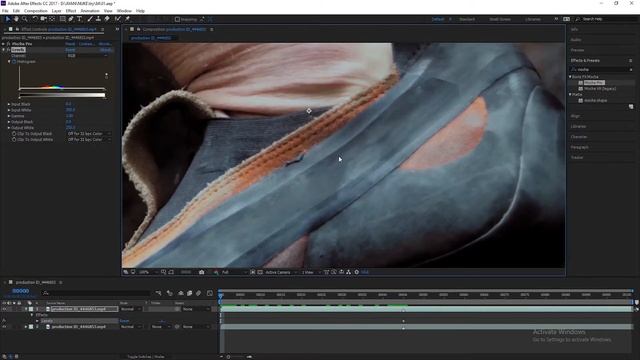This screenshot has height=360, width=640.
Task: Select the Rectangle shape tool
Action: coord(62,19)
